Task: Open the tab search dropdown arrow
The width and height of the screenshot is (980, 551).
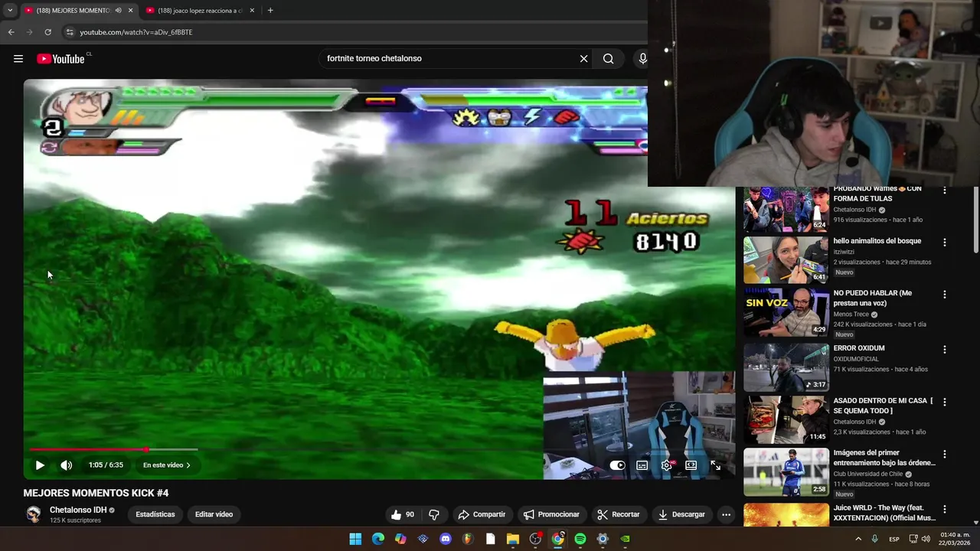Action: pos(10,11)
